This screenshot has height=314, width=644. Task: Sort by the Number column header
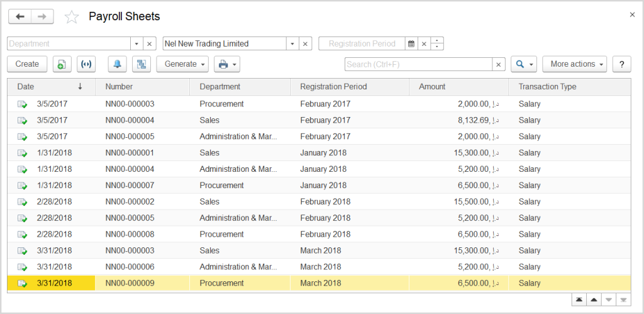coord(143,87)
